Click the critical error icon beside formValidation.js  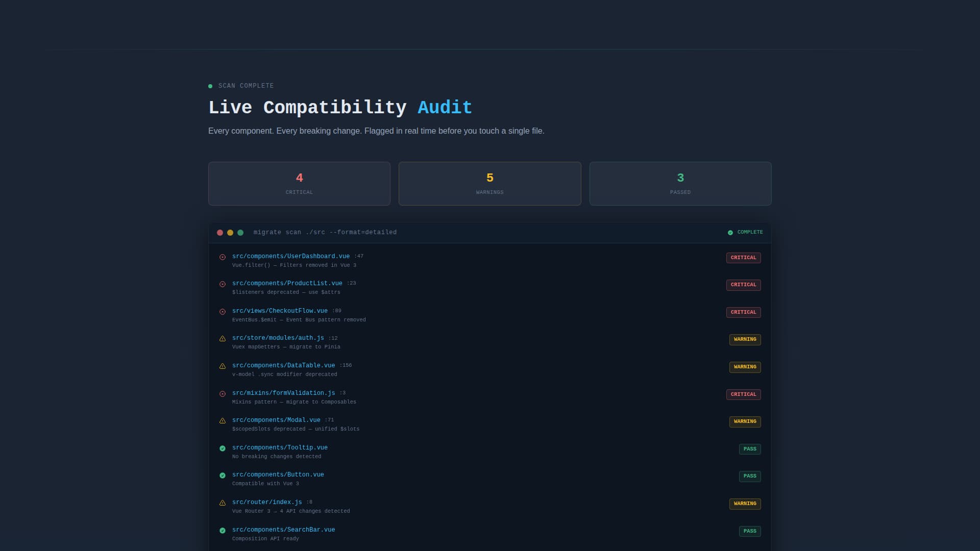click(x=223, y=394)
